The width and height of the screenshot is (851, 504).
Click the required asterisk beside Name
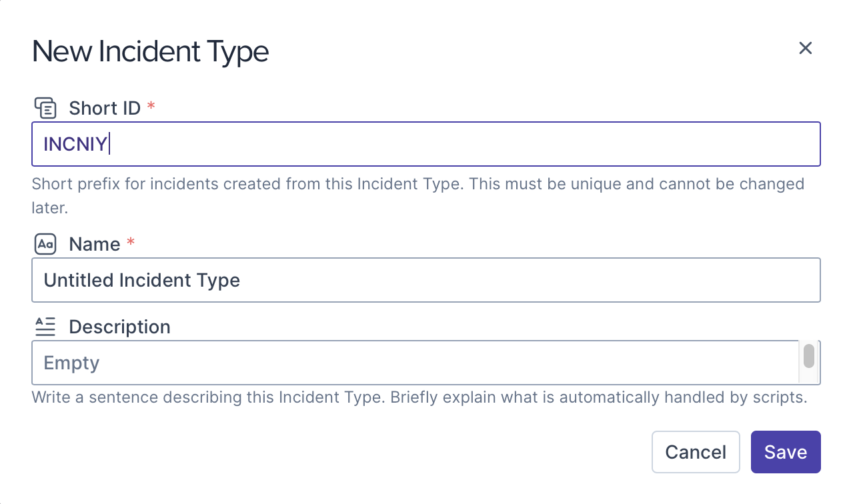[131, 243]
